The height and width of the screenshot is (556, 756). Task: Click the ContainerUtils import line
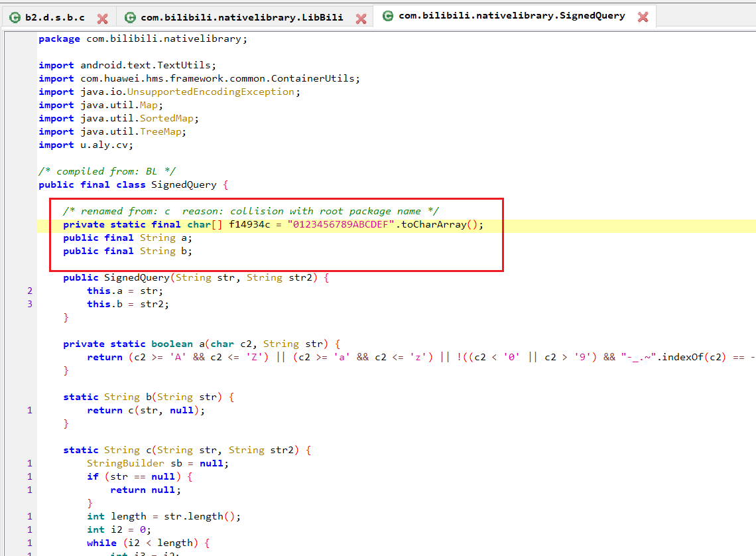coord(199,78)
